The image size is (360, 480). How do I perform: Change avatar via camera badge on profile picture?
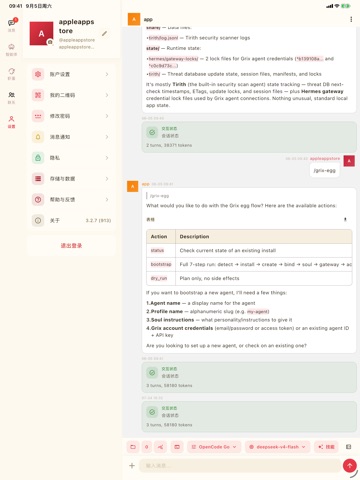pyautogui.click(x=50, y=42)
